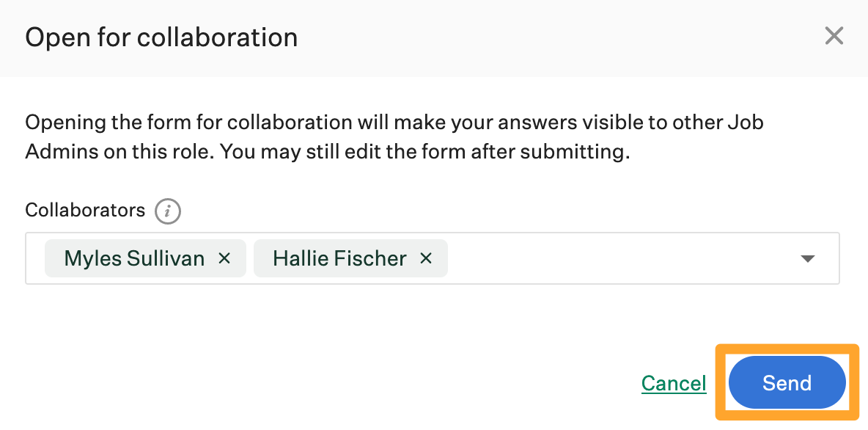Click the X to remove the first collaborator chip
The width and height of the screenshot is (868, 430).
[x=224, y=258]
